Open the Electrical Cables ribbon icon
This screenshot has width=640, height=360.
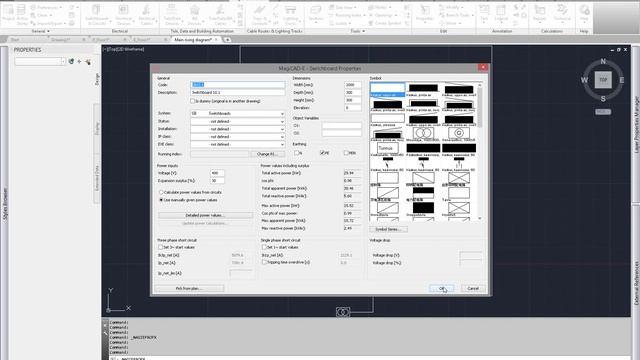[x=147, y=14]
